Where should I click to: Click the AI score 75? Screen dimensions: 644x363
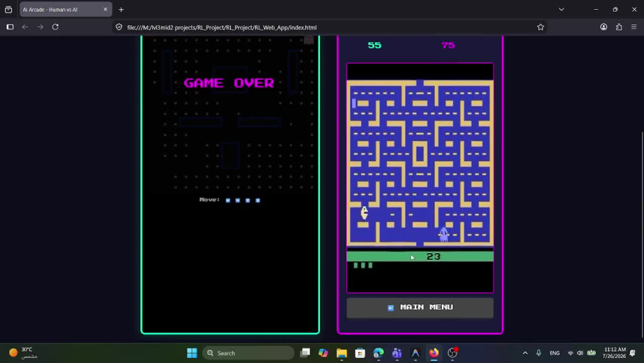coord(448,45)
